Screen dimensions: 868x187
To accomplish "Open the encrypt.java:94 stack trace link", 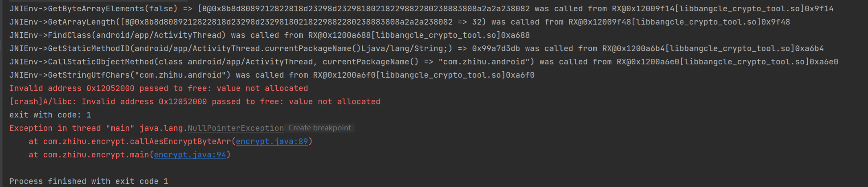I will pyautogui.click(x=190, y=155).
